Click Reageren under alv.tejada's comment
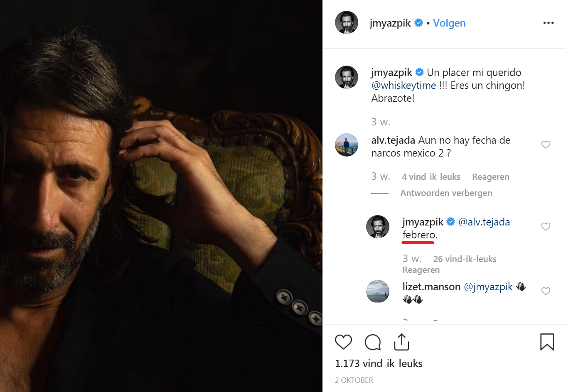This screenshot has width=566, height=392. point(490,177)
